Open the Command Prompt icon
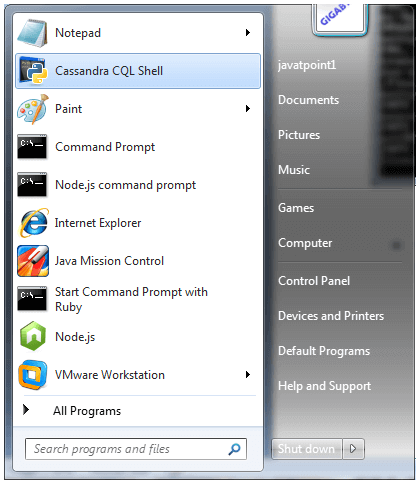Image resolution: width=418 pixels, height=484 pixels. pos(32,147)
